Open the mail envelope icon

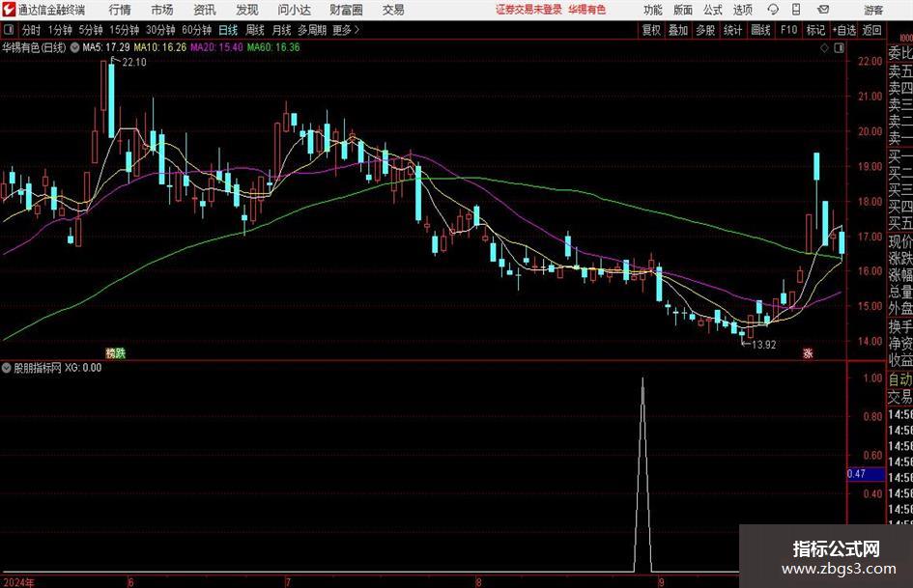coord(823,10)
